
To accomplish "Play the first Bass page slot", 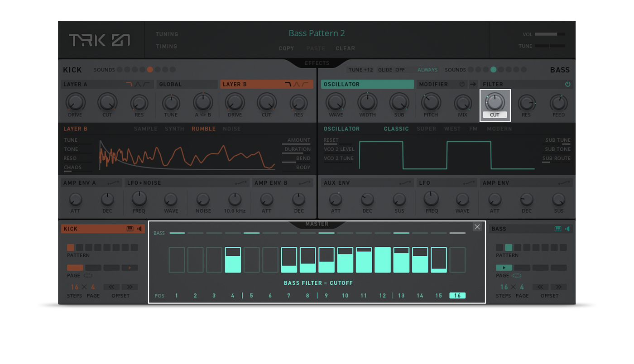I will pyautogui.click(x=504, y=268).
